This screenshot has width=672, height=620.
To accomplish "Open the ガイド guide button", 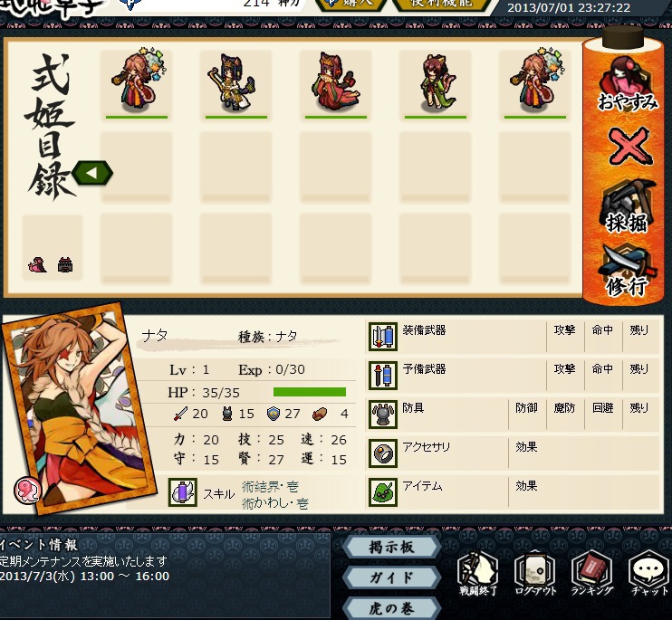I will 392,577.
